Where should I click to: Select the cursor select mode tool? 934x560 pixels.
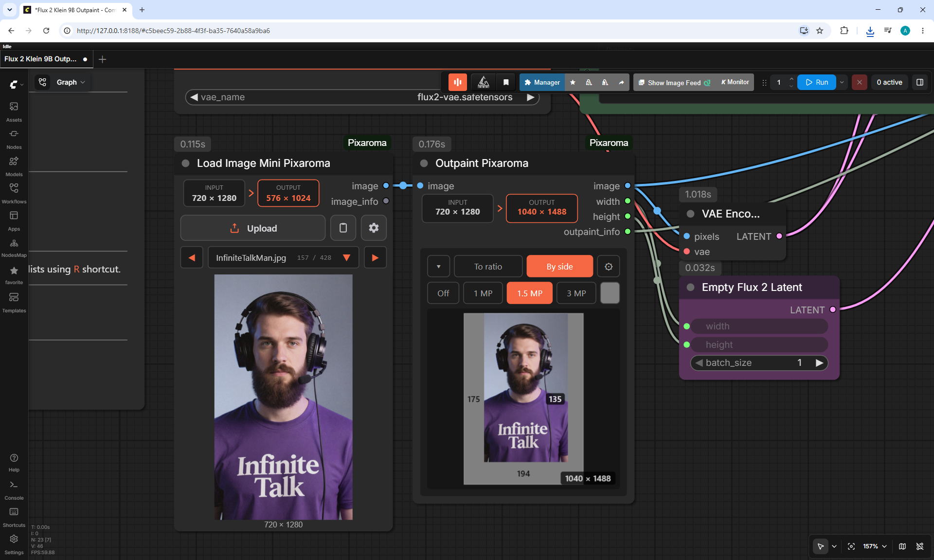821,546
